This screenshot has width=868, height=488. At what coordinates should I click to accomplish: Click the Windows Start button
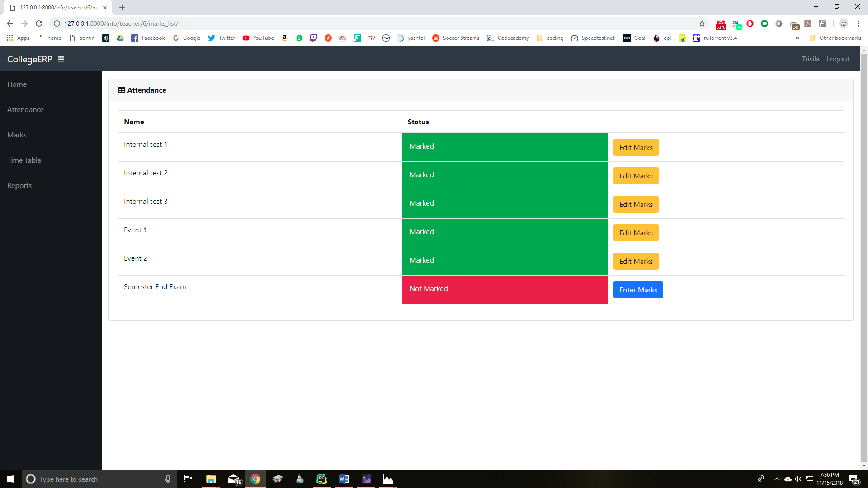click(11, 479)
